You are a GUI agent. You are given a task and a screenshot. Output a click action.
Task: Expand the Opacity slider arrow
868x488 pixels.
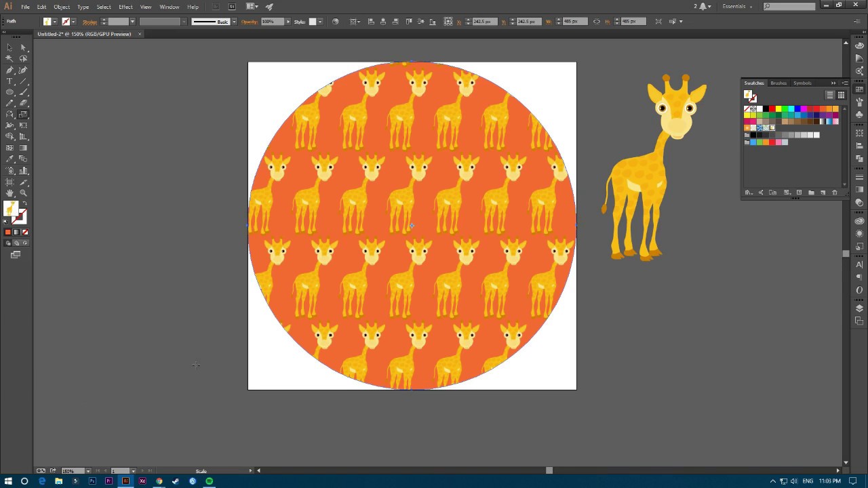[x=288, y=22]
